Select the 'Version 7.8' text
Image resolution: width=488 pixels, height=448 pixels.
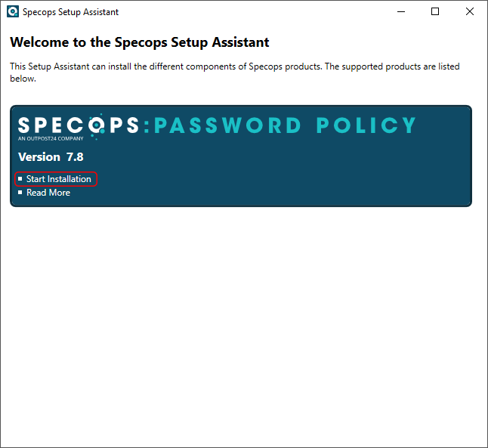click(x=51, y=157)
